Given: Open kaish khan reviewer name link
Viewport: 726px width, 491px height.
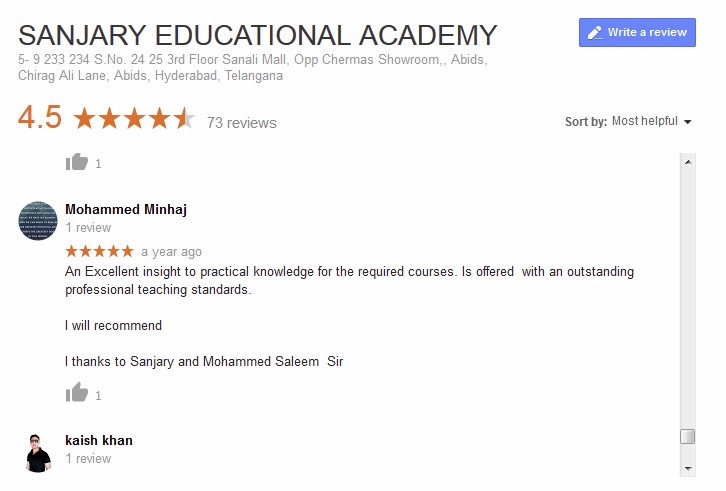Looking at the screenshot, I should (99, 440).
